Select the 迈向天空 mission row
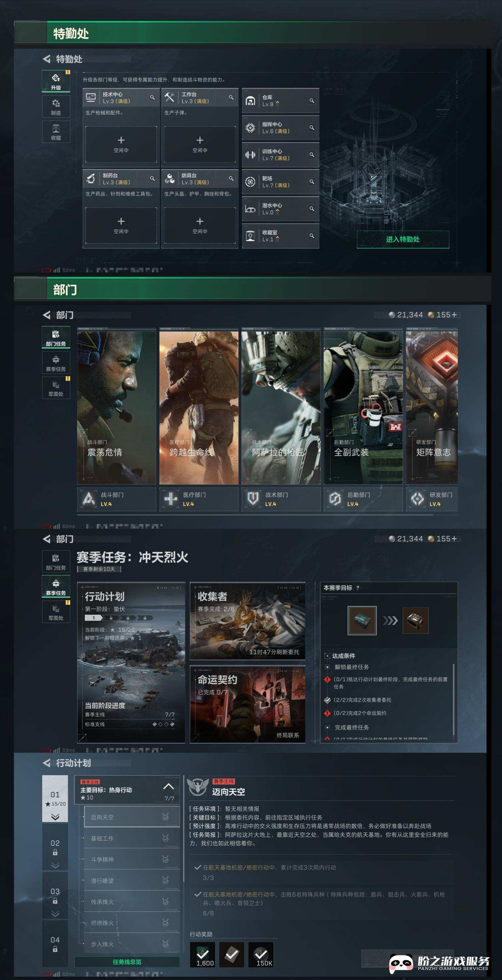502x980 pixels. click(131, 817)
